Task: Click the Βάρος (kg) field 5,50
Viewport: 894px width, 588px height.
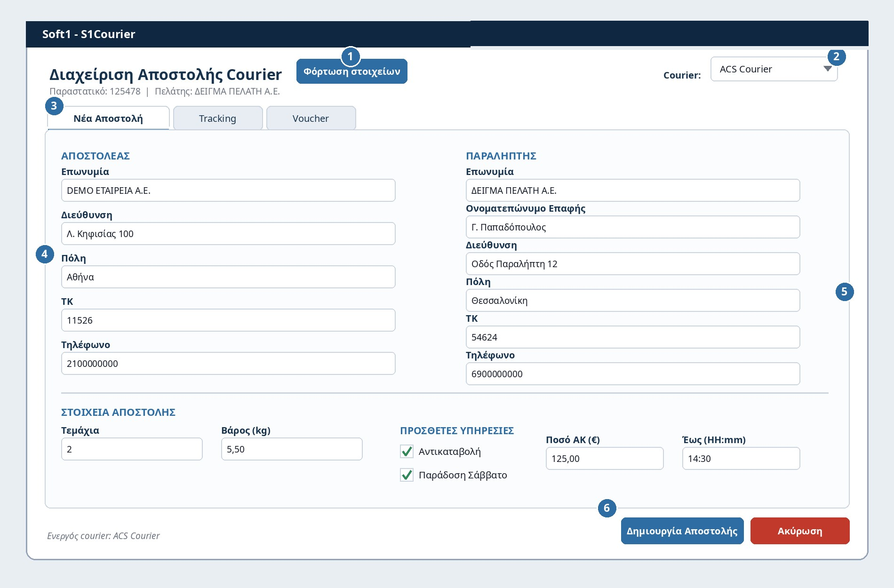Action: click(292, 449)
